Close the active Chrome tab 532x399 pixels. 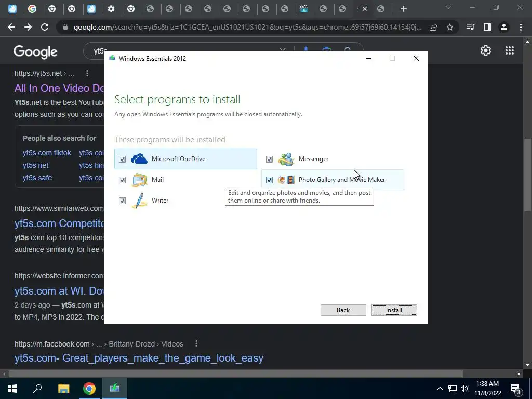coord(365,9)
